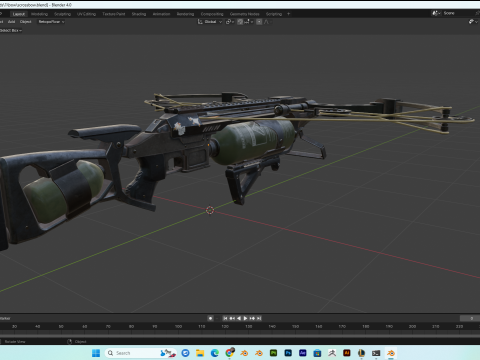
Task: Open the terminal icon in taskbar
Action: 376,353
